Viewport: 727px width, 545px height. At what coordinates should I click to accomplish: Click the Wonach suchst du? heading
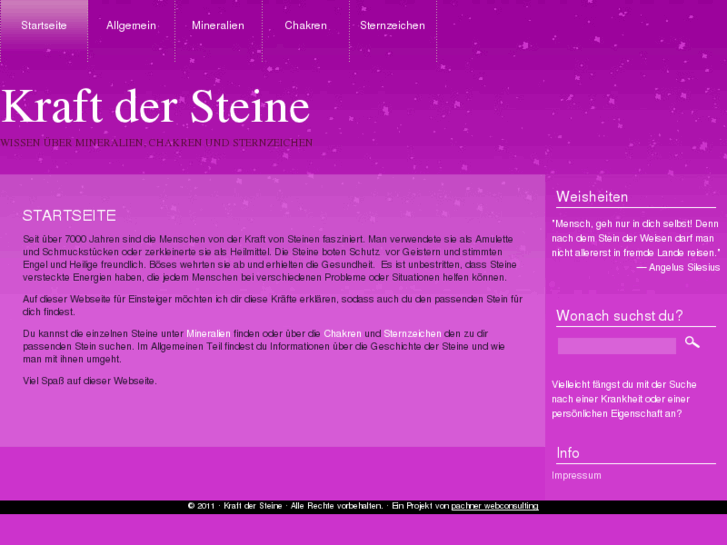click(619, 315)
